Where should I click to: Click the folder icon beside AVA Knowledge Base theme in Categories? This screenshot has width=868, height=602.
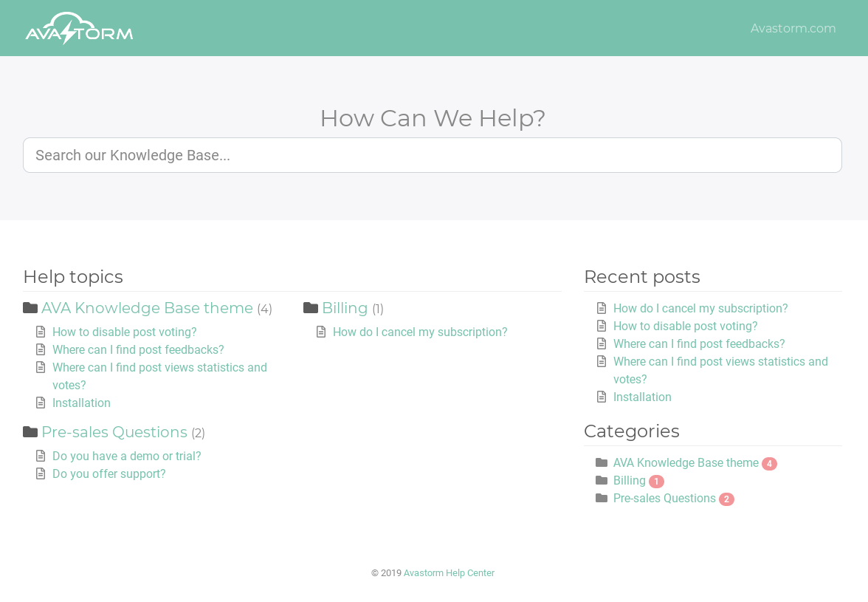(x=602, y=462)
